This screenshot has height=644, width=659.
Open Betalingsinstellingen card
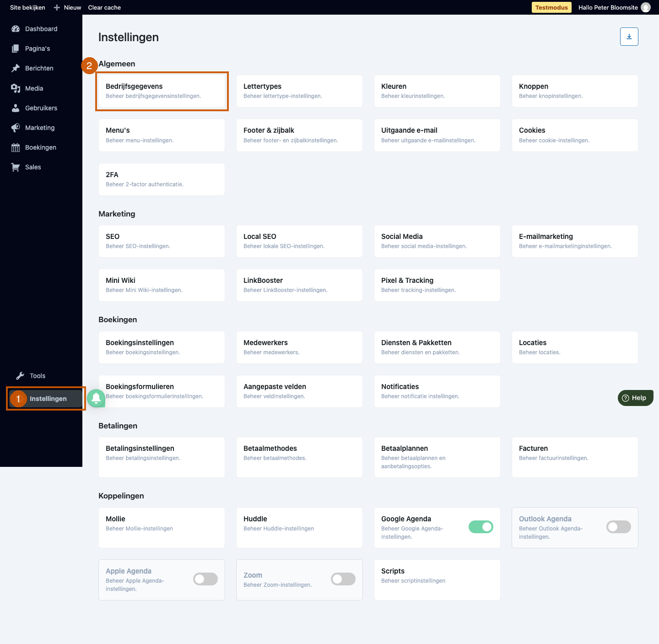[162, 457]
